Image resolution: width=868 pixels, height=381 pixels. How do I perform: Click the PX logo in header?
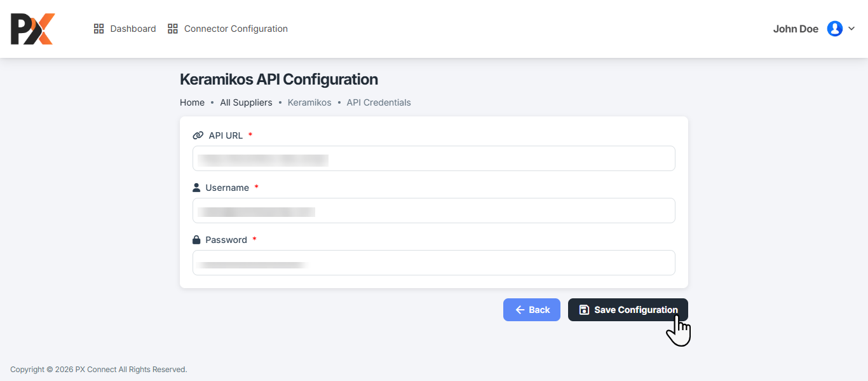click(x=32, y=29)
